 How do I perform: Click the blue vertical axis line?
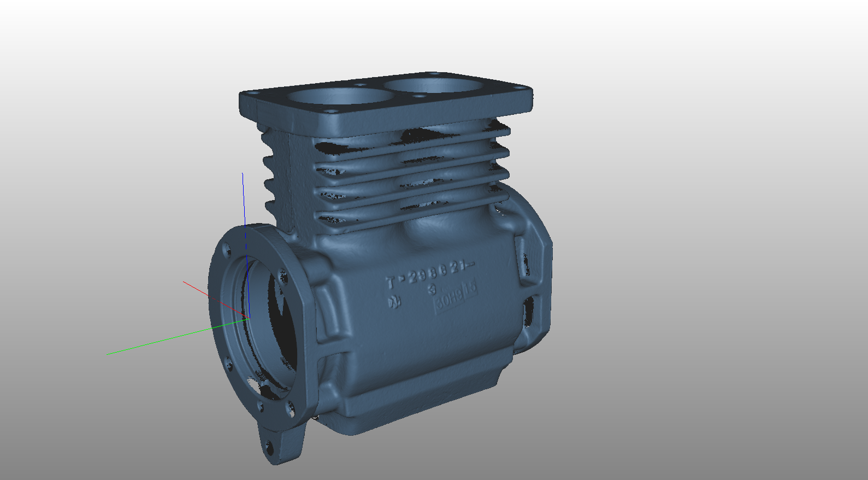point(246,245)
